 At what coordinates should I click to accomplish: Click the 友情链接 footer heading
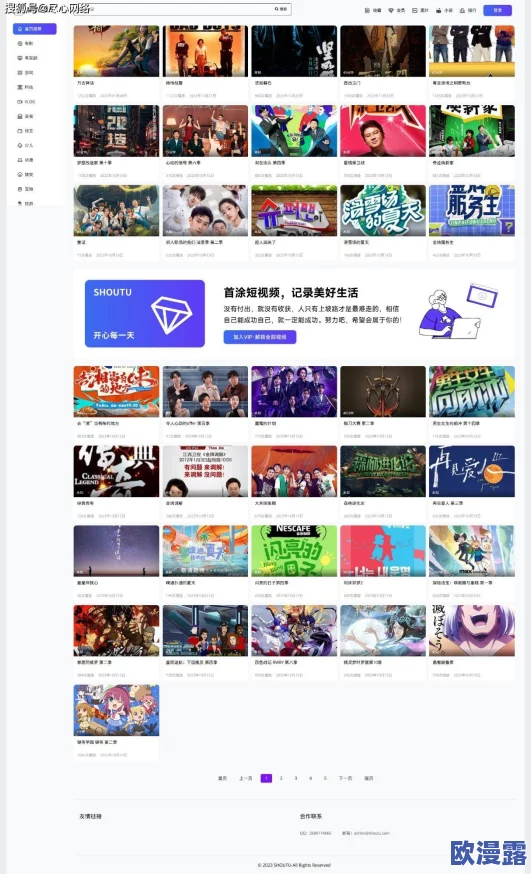(90, 817)
